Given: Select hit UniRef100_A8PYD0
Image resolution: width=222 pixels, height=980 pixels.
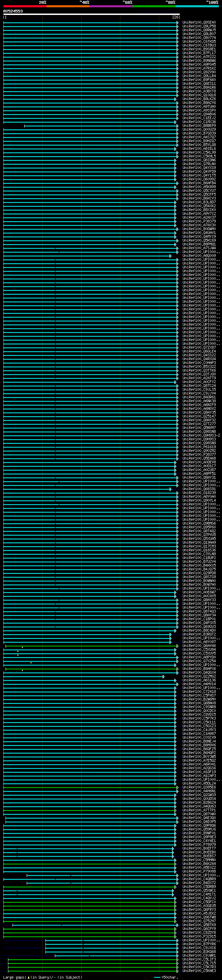Looking at the screenshot, I should click(x=199, y=657).
